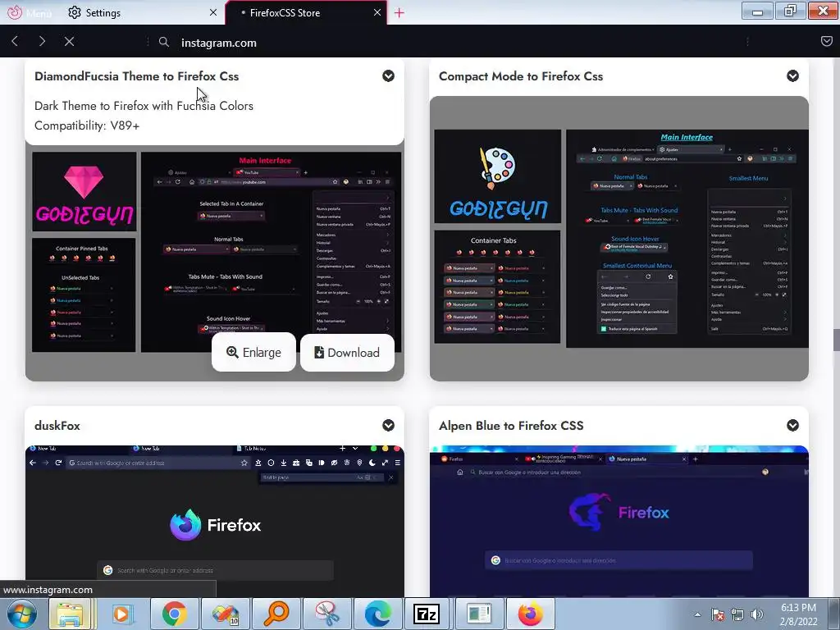Image resolution: width=840 pixels, height=630 pixels.
Task: Launch Windows Media Player from taskbar
Action: click(x=122, y=614)
